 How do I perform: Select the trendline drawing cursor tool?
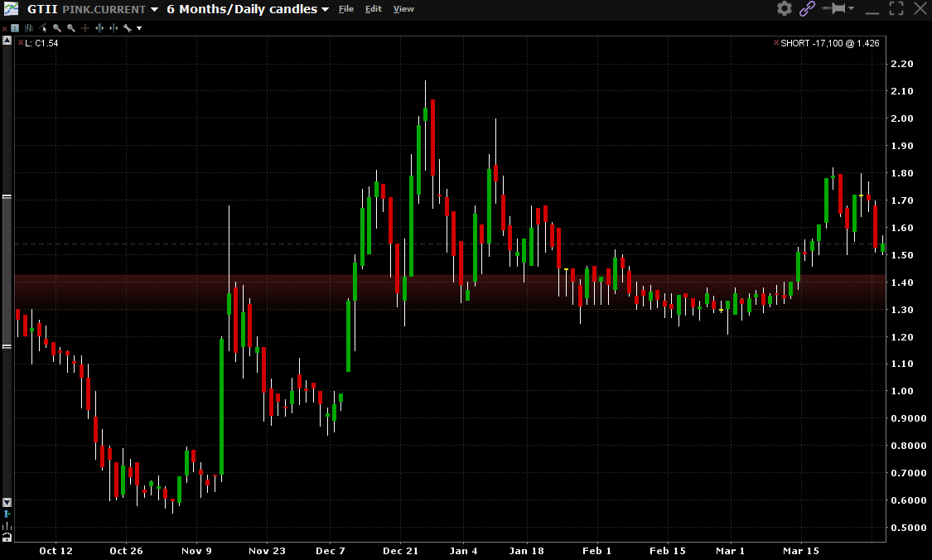[43, 28]
